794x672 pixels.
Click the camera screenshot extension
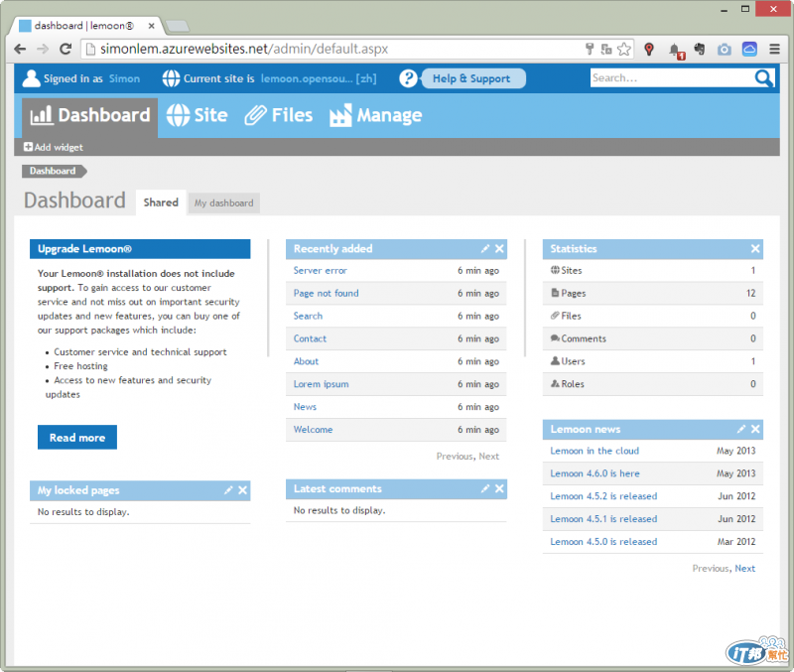(725, 49)
